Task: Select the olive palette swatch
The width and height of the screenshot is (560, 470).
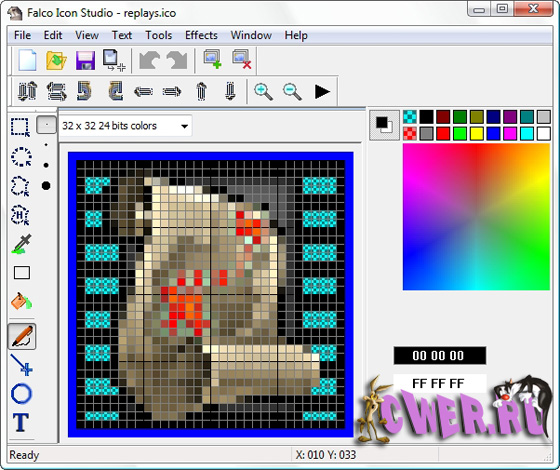Action: [477, 117]
